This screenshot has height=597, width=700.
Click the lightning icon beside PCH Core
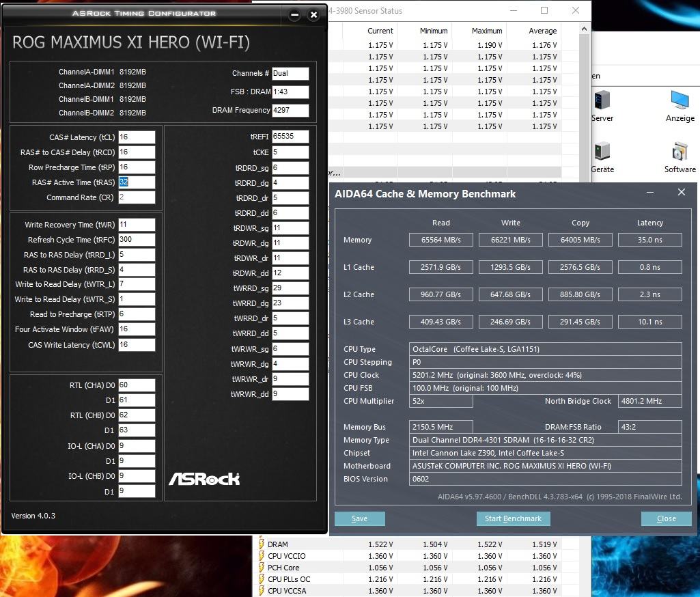pos(262,567)
